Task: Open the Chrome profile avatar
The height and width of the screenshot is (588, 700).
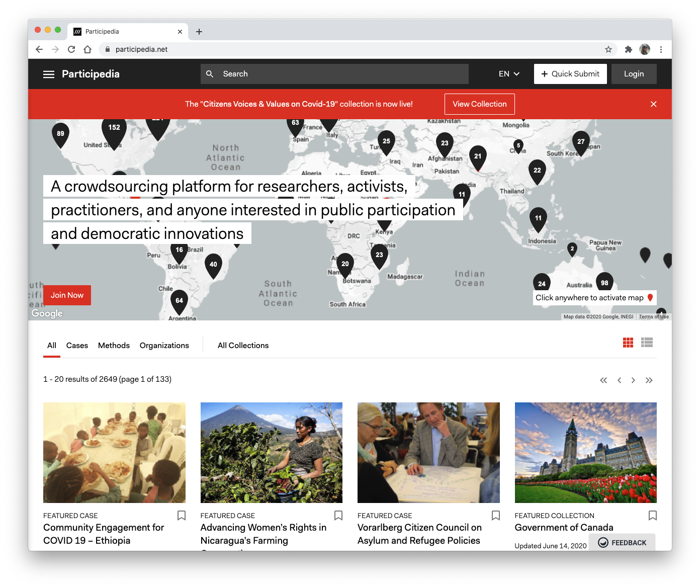Action: point(645,49)
